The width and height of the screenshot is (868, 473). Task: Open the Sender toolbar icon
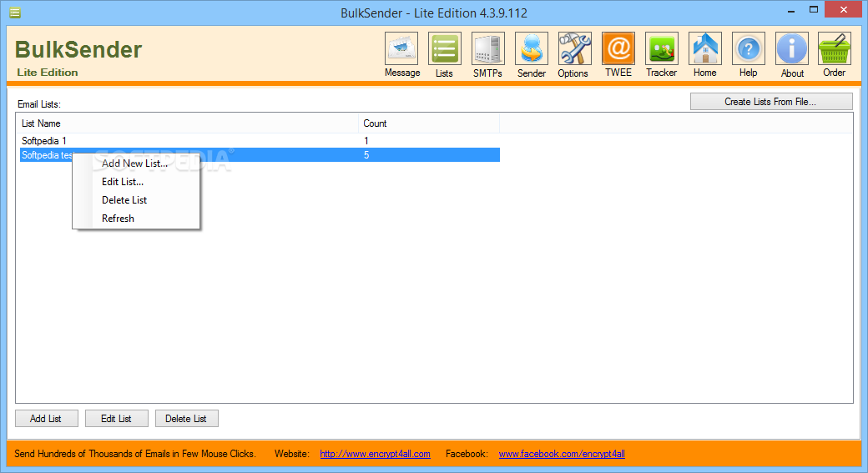pos(532,48)
